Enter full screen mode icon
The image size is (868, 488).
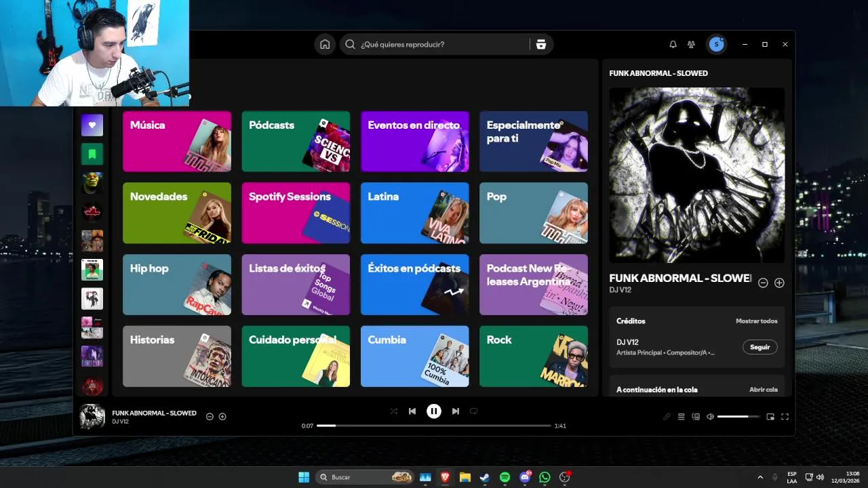785,417
